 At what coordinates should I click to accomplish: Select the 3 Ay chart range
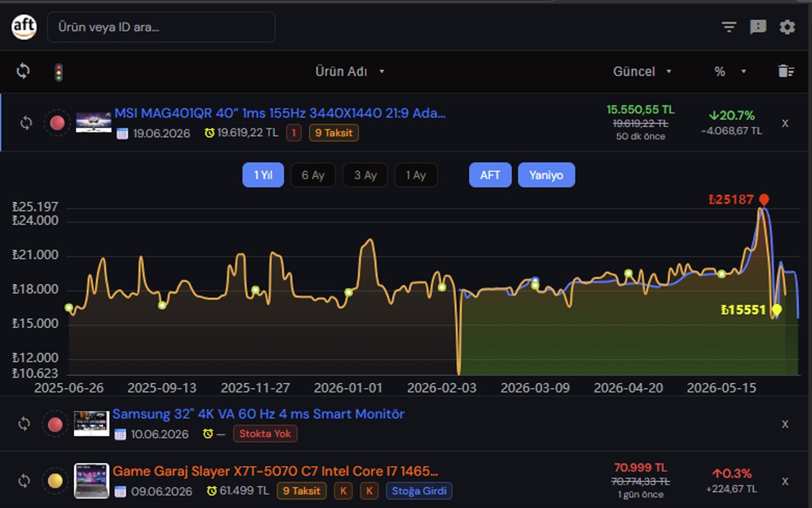tap(365, 175)
